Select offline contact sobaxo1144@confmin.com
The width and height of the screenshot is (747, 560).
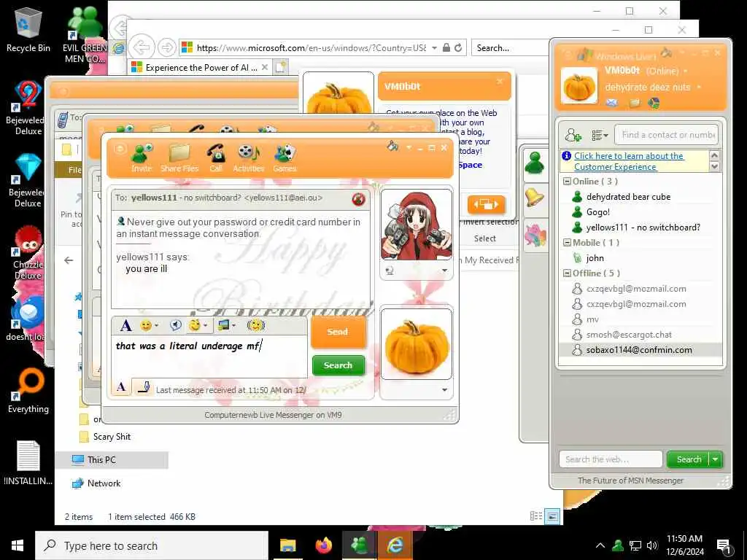tap(639, 349)
